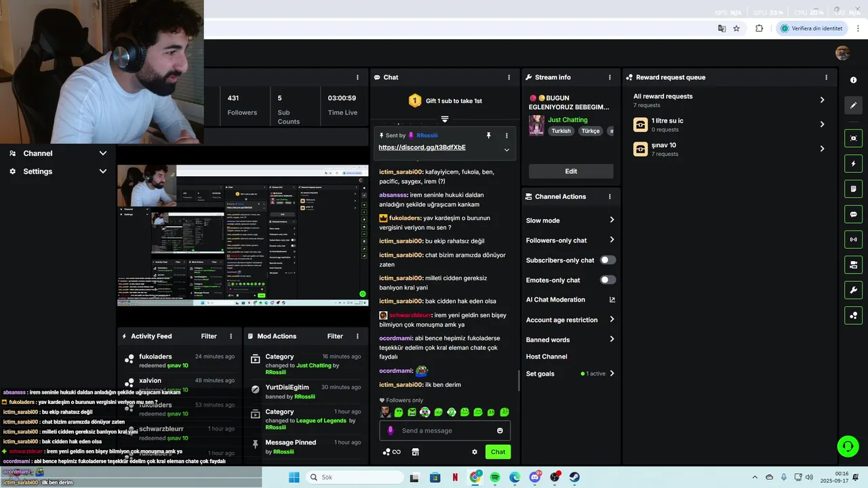Image resolution: width=868 pixels, height=488 pixels.
Task: Click the translate page icon in address bar
Action: point(722,28)
